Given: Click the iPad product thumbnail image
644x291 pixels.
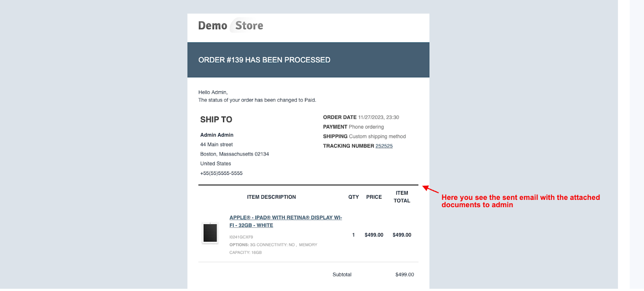Looking at the screenshot, I should [x=210, y=233].
